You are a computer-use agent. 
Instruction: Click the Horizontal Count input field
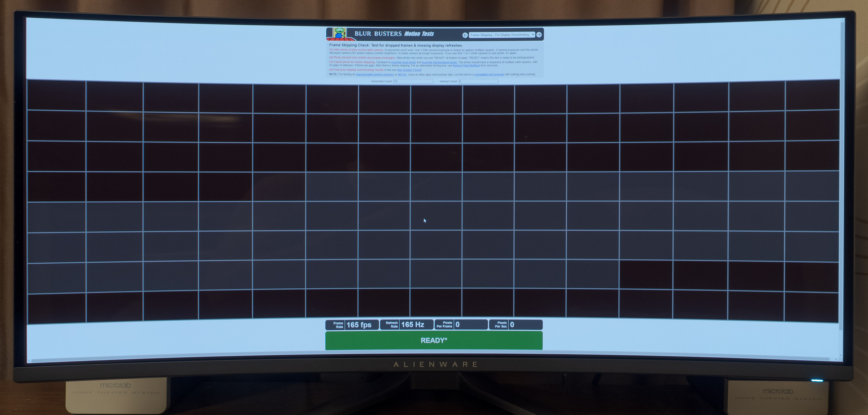click(x=413, y=81)
